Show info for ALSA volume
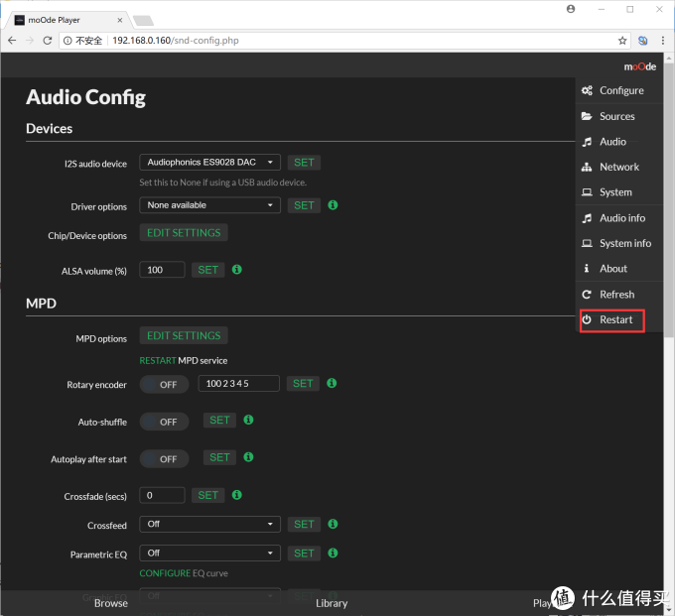Image resolution: width=675 pixels, height=616 pixels. (237, 269)
